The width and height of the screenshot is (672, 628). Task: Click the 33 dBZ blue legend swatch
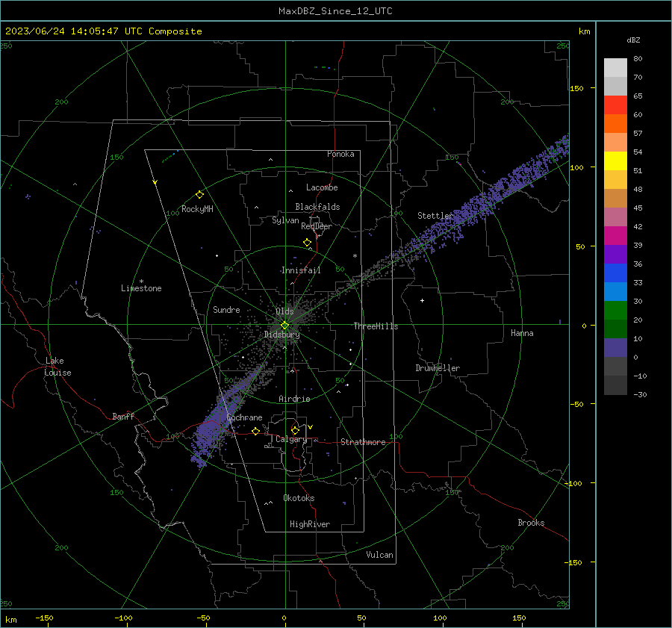[x=615, y=273]
